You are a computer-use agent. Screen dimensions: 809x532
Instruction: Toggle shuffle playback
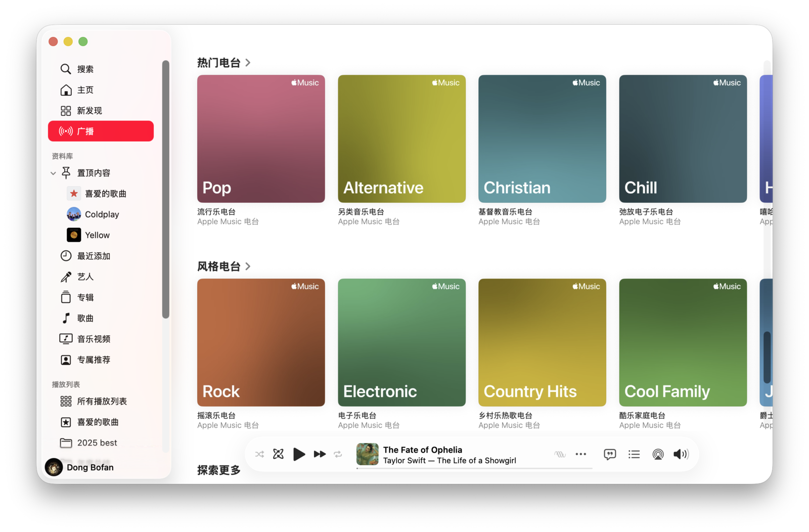[x=259, y=454]
